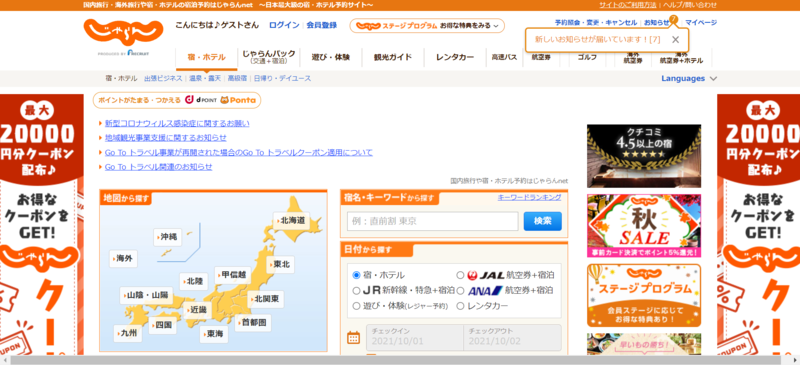Viewport: 800px width, 365px height.
Task: Click the ログイン link
Action: click(284, 25)
